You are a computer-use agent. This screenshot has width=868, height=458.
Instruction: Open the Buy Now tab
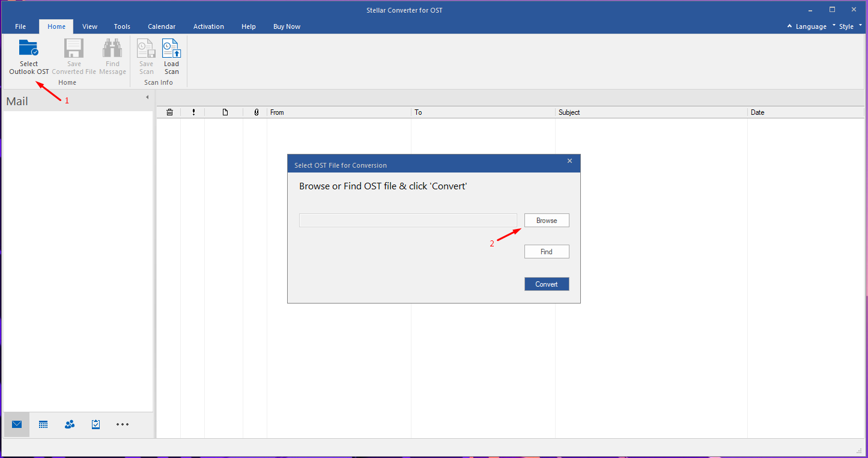click(x=287, y=26)
